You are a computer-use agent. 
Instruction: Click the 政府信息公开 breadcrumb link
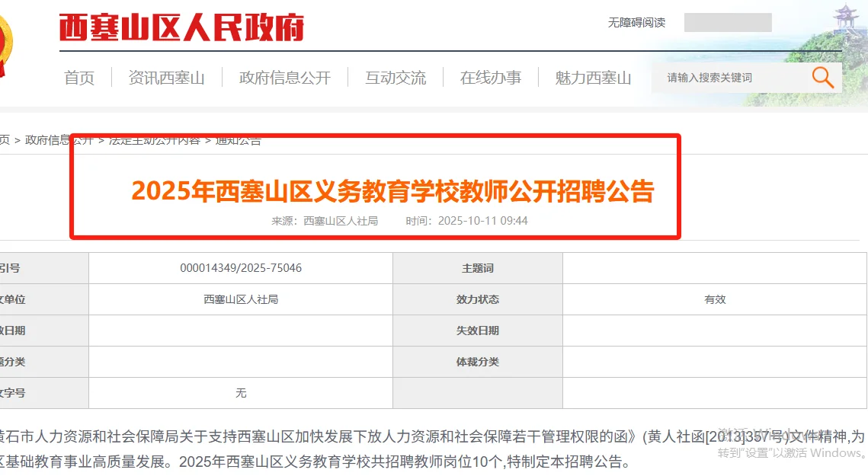60,139
